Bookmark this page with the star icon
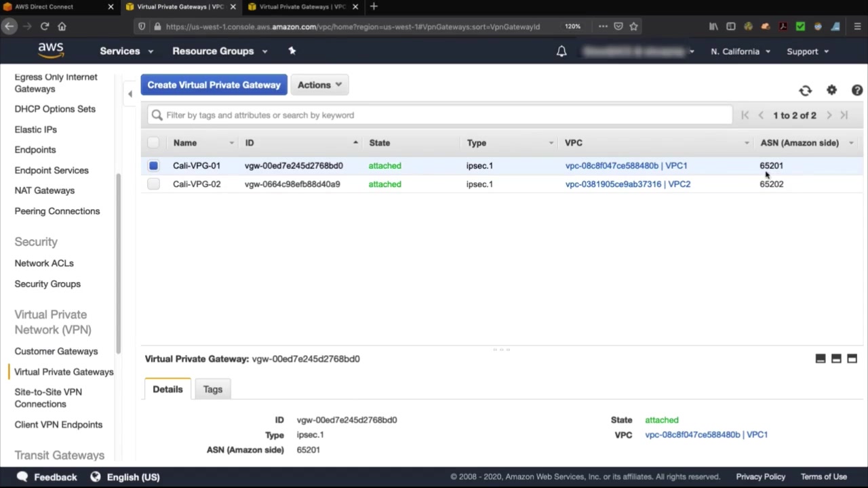The width and height of the screenshot is (868, 488). (633, 26)
